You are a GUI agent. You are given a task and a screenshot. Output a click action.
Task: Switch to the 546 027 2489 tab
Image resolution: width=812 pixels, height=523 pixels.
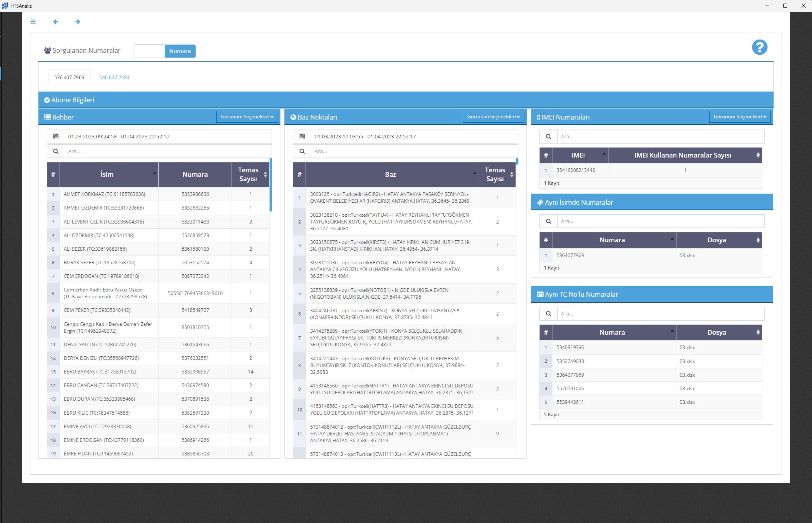click(114, 77)
